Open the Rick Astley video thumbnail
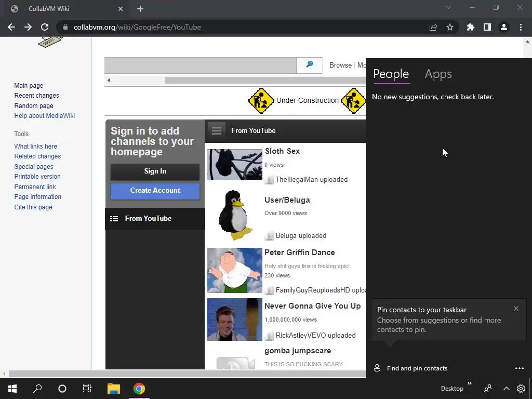 (x=235, y=320)
